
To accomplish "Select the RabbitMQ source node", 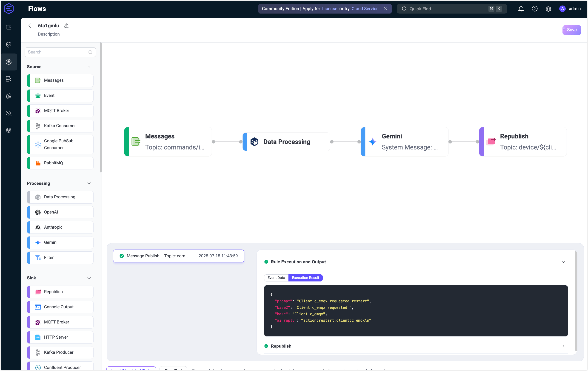I will pyautogui.click(x=60, y=163).
